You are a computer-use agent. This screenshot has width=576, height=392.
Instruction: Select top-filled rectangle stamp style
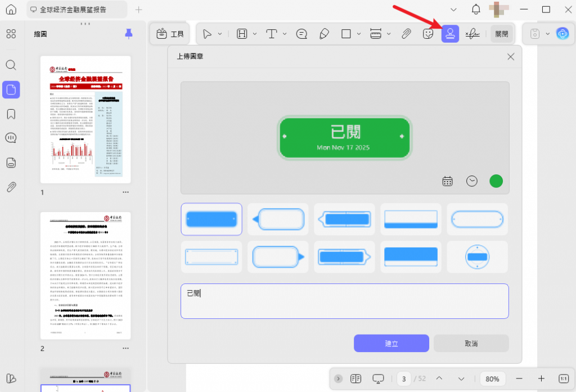(x=411, y=257)
